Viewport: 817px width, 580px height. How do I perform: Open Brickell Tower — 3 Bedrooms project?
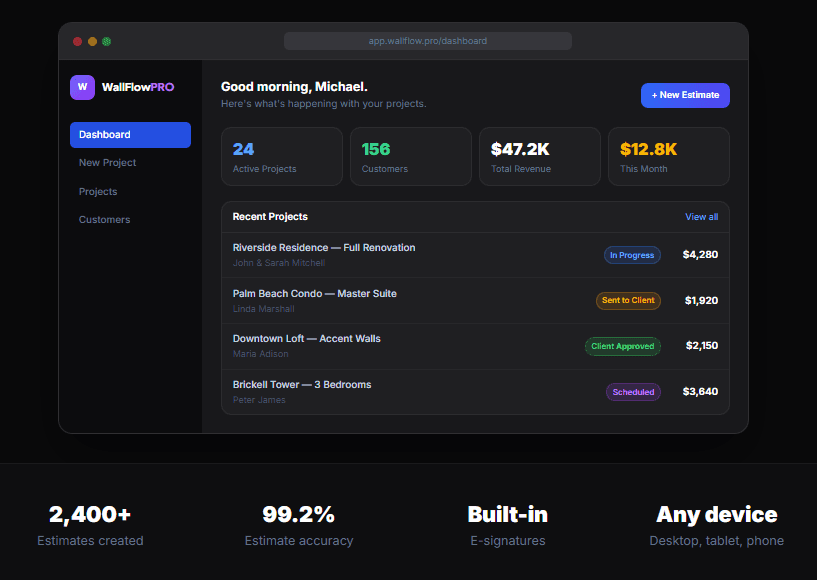click(x=475, y=392)
